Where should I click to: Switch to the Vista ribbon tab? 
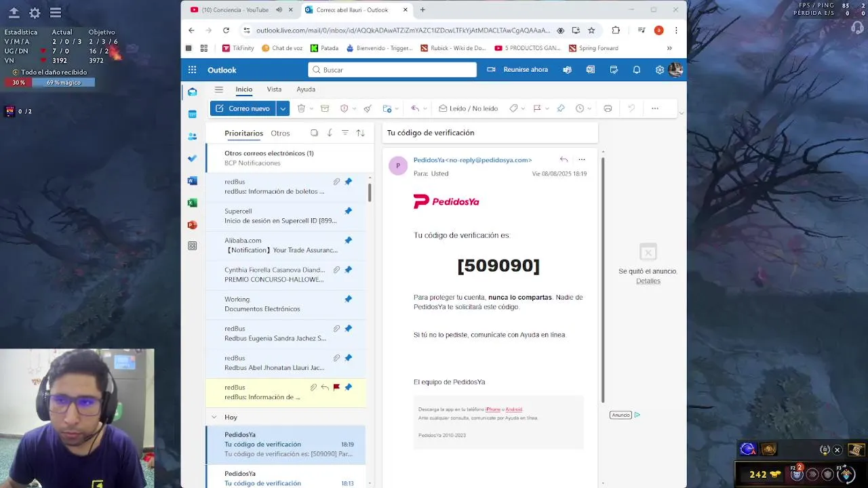click(x=274, y=89)
